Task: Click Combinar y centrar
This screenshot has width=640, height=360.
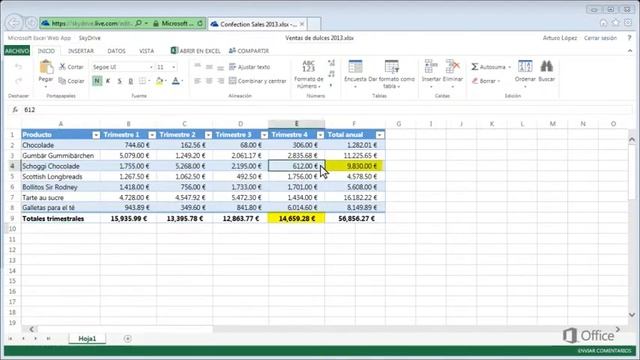Action: tap(258, 81)
